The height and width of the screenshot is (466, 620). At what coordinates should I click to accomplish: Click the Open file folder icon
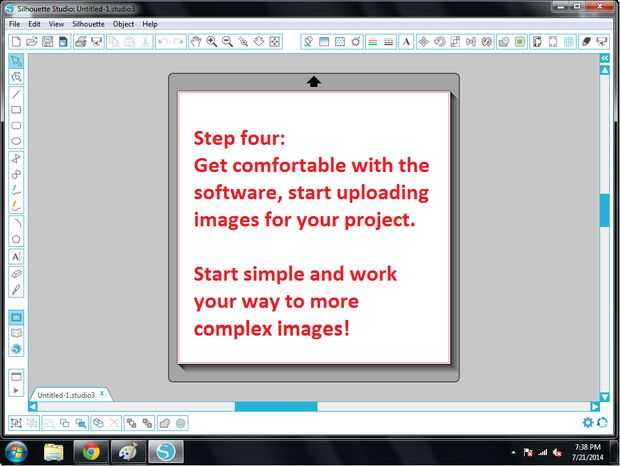click(x=32, y=42)
